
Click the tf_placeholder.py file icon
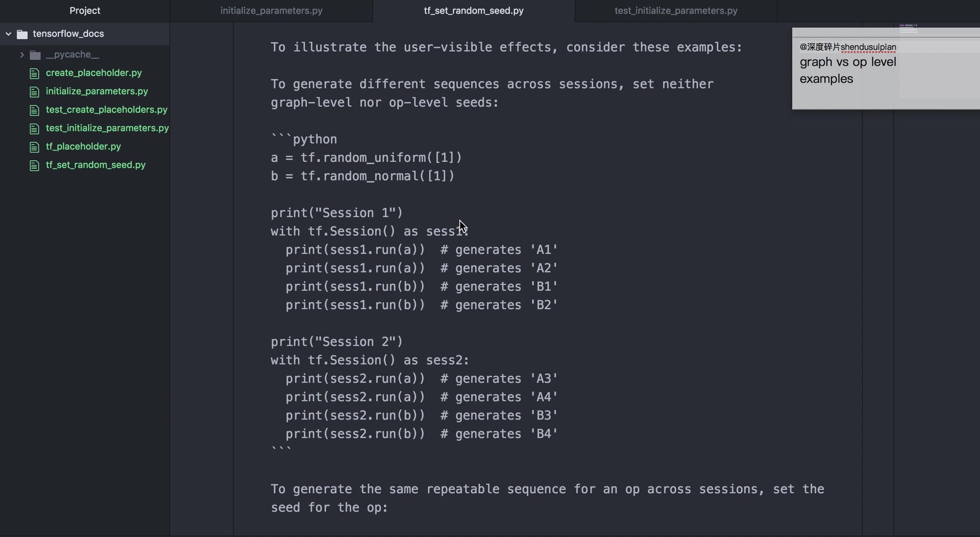(x=34, y=147)
